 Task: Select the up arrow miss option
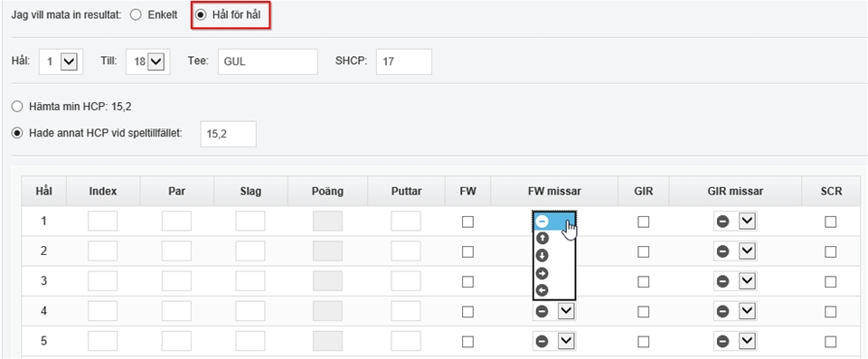(x=542, y=238)
